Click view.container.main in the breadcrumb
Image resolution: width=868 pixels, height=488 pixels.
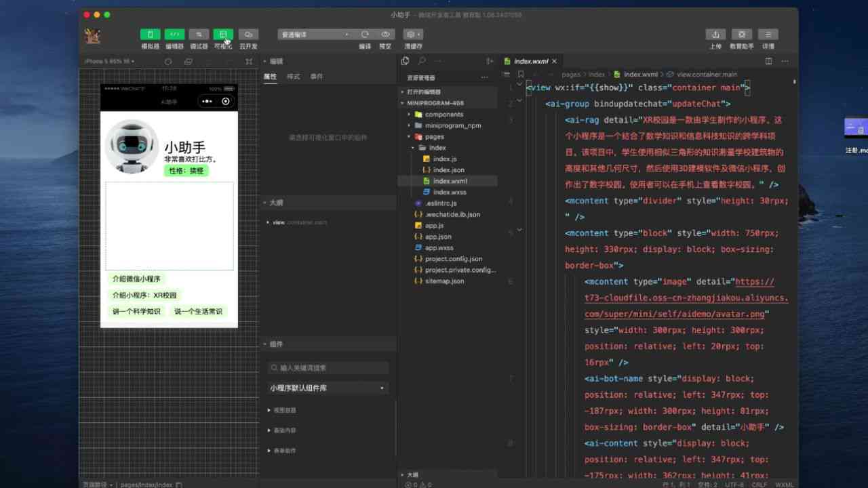tap(707, 75)
